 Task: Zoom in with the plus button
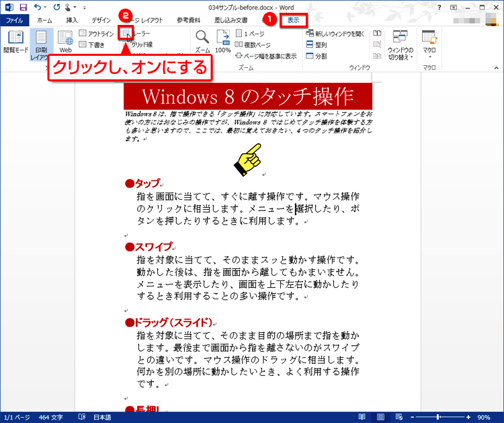(x=468, y=417)
